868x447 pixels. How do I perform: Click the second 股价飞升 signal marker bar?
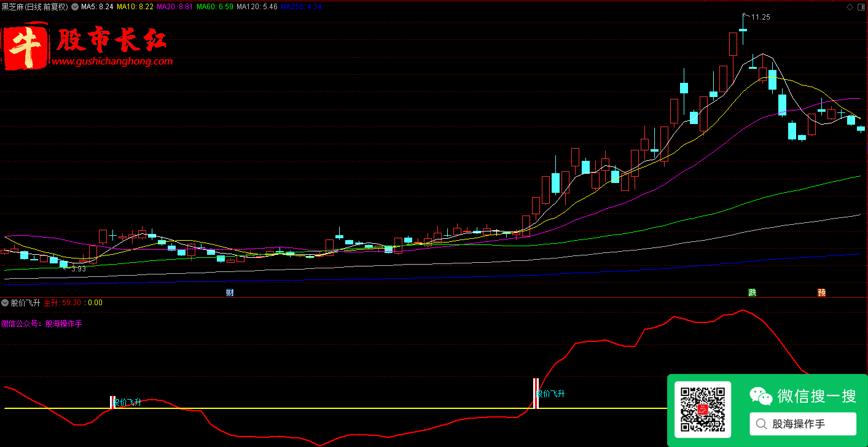click(x=536, y=394)
